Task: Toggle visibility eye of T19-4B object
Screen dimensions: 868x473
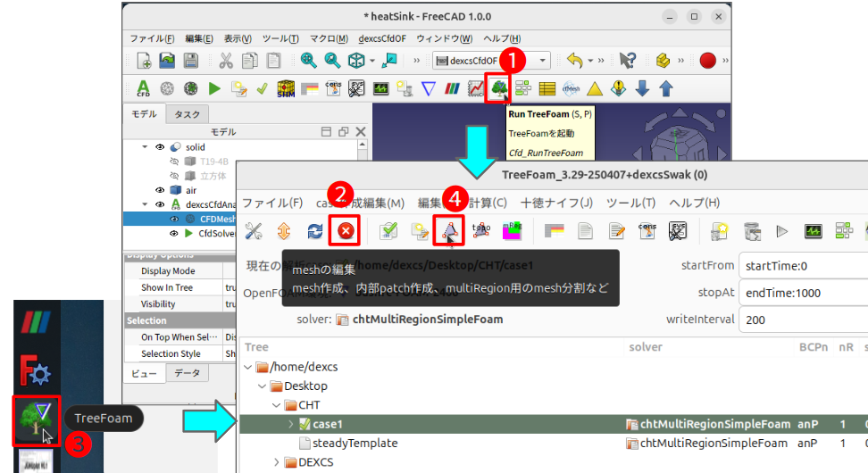Action: [174, 162]
